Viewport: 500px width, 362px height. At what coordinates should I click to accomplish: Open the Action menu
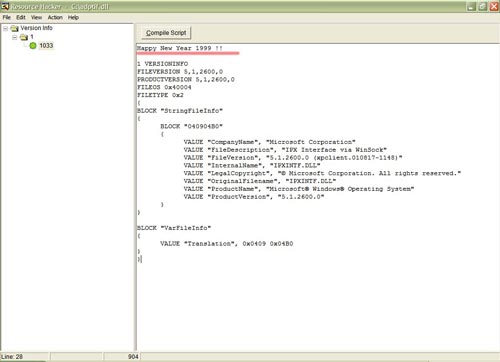coord(55,17)
